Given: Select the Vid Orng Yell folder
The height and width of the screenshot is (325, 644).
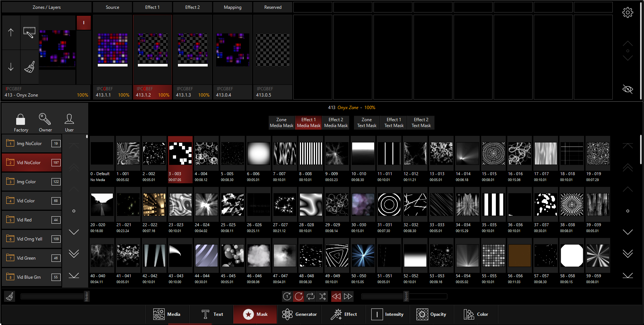Looking at the screenshot, I should [x=32, y=239].
